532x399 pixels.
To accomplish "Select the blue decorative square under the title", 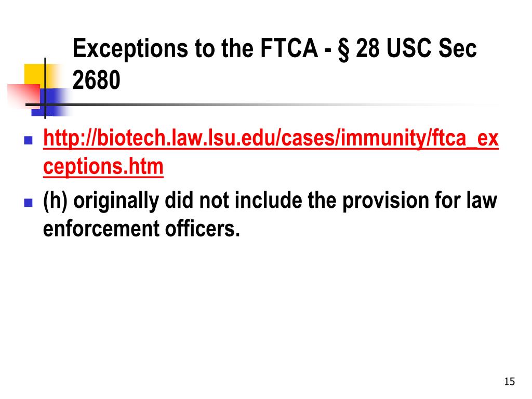I will pyautogui.click(x=51, y=102).
